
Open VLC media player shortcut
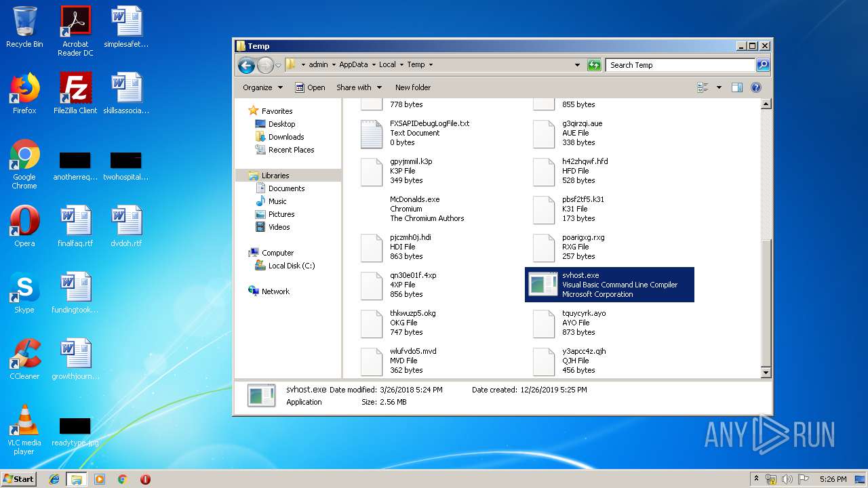(24, 430)
